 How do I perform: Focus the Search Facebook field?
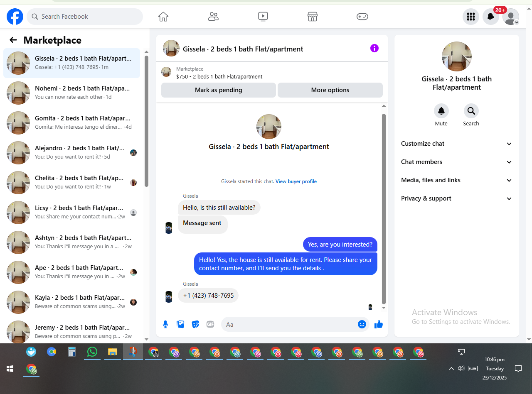click(x=85, y=17)
